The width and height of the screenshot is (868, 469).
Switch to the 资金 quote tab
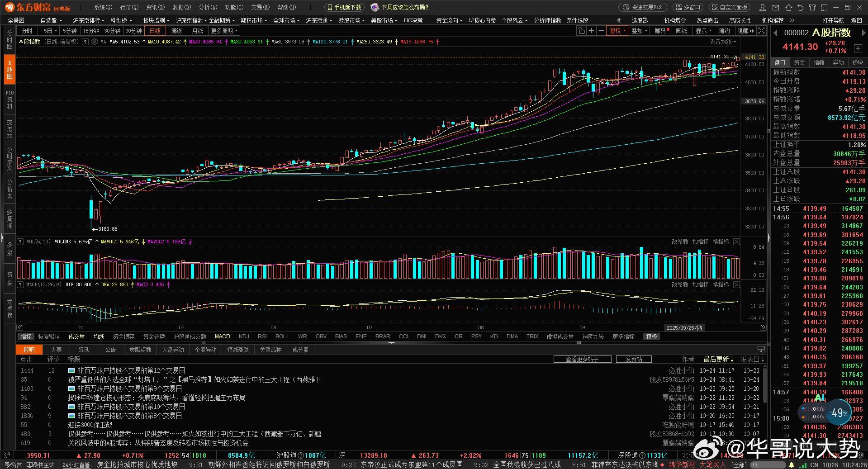[799, 62]
